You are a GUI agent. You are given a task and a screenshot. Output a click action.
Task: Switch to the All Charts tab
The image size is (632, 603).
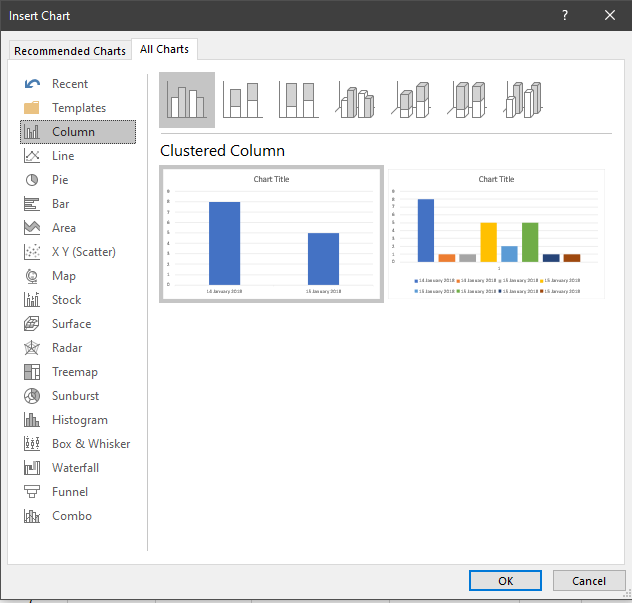pyautogui.click(x=164, y=49)
